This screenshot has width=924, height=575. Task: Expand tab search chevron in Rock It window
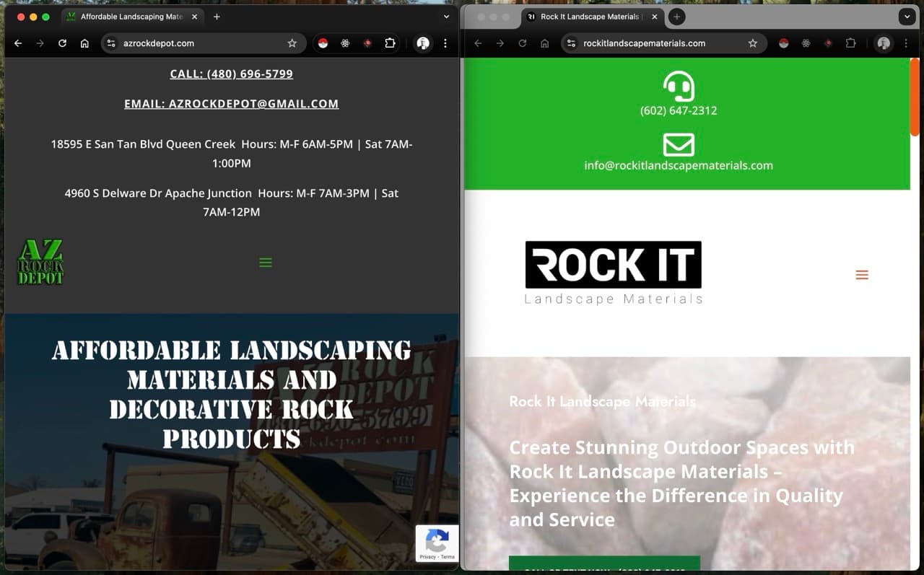pyautogui.click(x=907, y=17)
